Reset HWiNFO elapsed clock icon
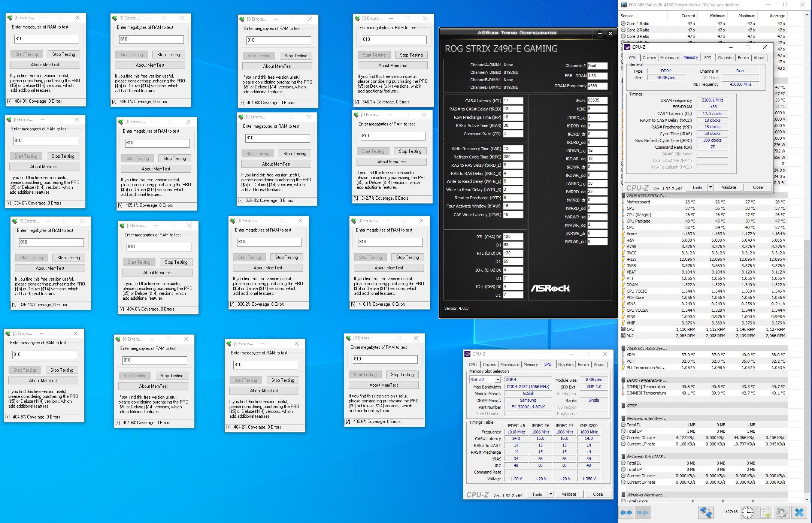The image size is (812, 523). pos(747,512)
